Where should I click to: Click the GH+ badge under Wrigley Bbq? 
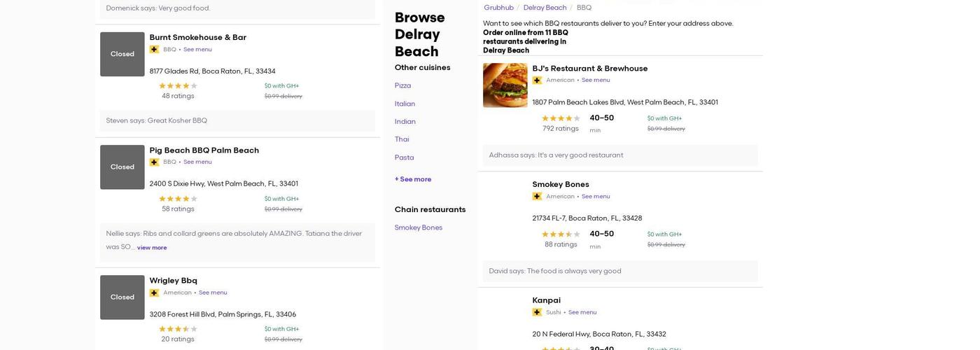pyautogui.click(x=154, y=293)
